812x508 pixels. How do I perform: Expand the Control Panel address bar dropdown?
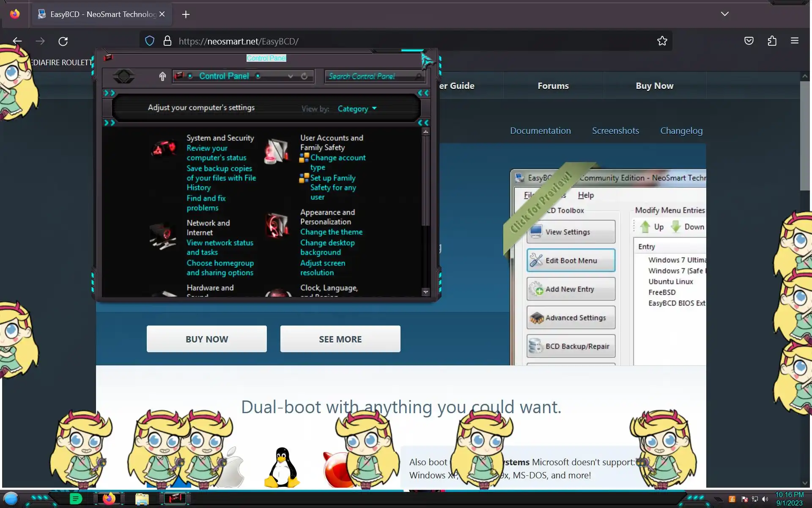290,76
